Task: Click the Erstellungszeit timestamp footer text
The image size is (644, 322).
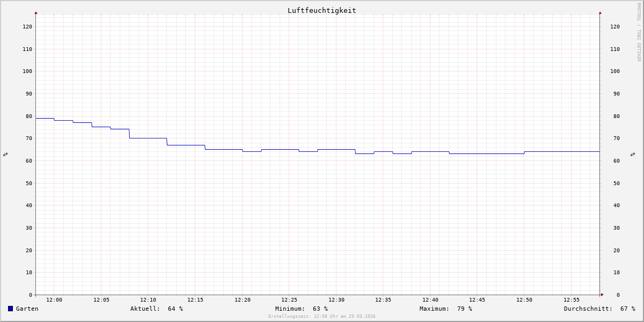Action: click(322, 317)
